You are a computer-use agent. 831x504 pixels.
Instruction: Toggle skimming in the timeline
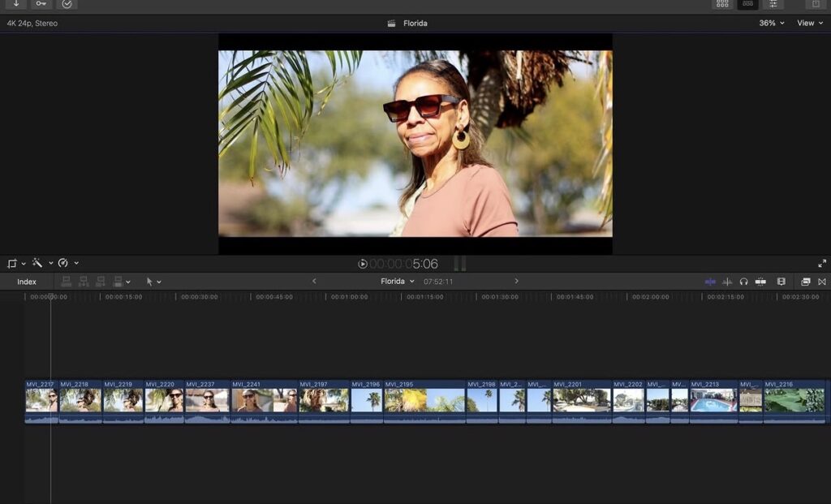[710, 282]
